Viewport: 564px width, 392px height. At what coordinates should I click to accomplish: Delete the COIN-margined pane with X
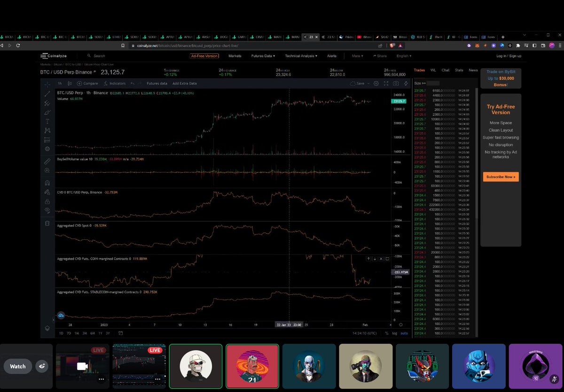[381, 259]
